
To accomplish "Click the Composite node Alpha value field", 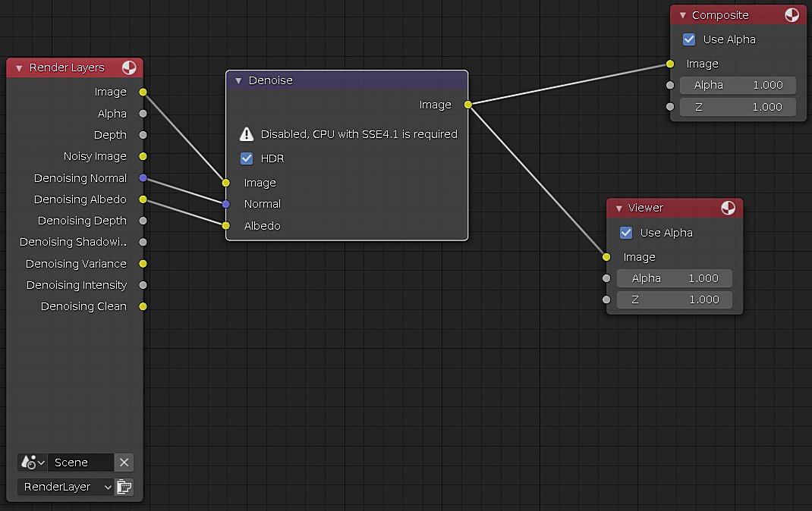I will [737, 86].
